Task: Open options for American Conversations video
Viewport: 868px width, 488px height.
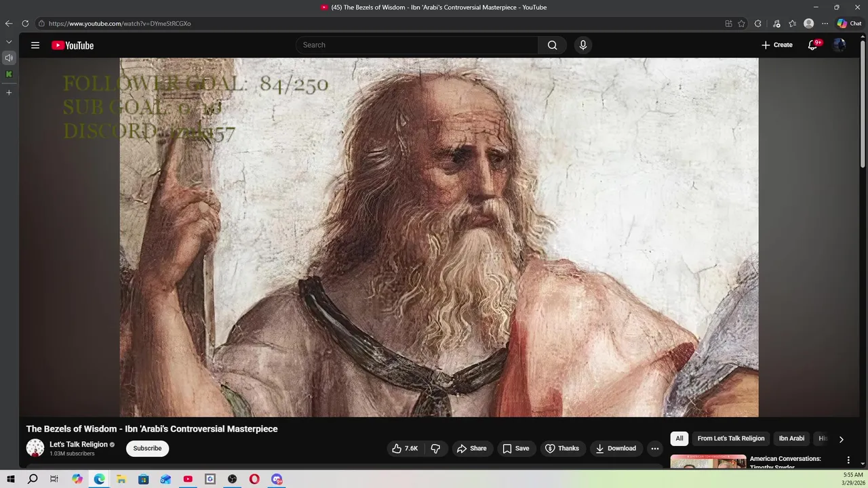Action: 848,460
